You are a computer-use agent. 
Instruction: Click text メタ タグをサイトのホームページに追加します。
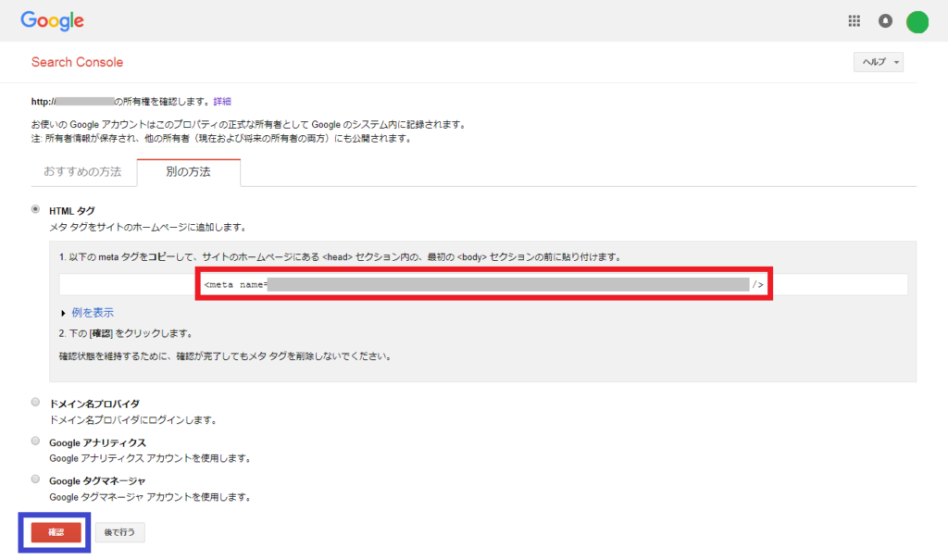point(148,228)
